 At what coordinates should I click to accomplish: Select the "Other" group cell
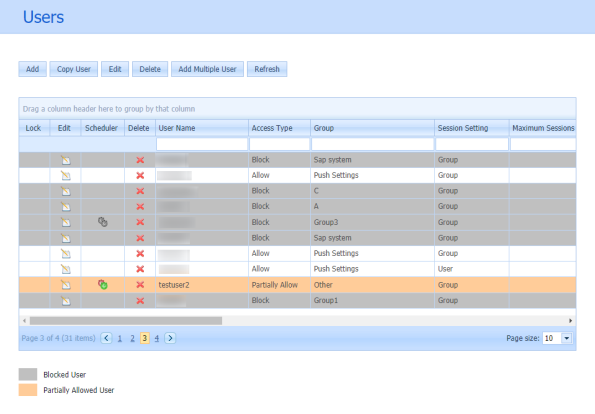pos(372,285)
